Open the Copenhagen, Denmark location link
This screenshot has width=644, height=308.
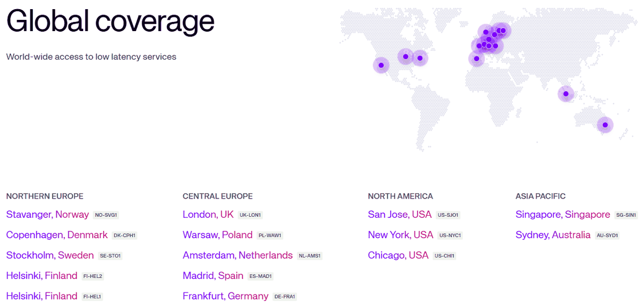coord(57,235)
